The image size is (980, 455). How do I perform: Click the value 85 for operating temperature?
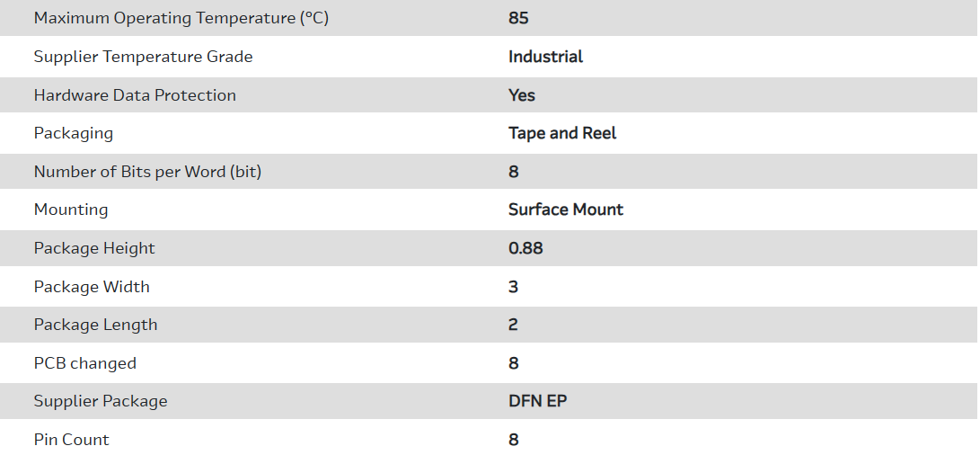tap(518, 18)
